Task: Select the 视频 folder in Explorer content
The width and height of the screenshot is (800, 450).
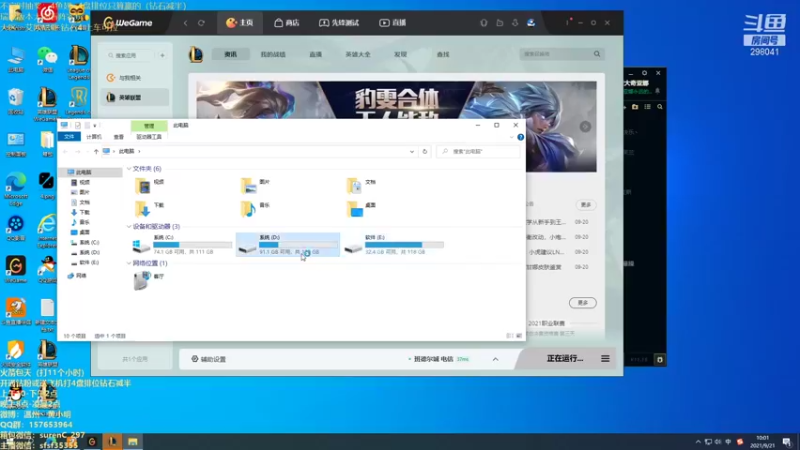Action: click(x=149, y=185)
